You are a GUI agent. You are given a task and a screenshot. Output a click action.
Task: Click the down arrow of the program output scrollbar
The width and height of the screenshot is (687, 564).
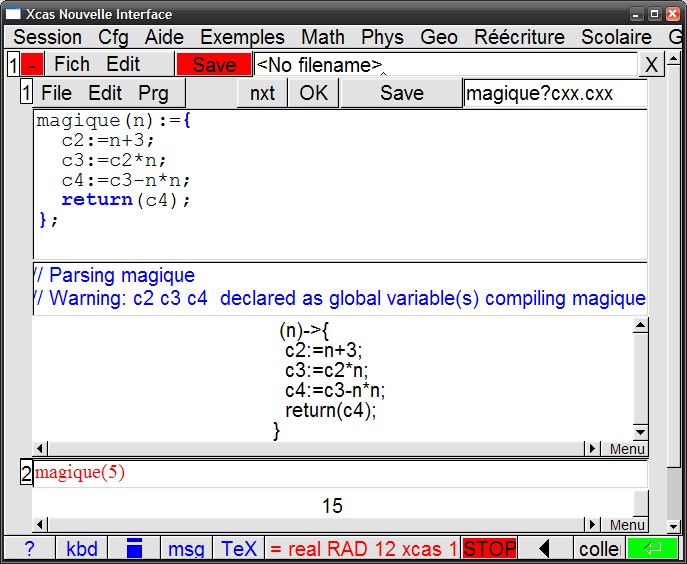click(x=641, y=433)
